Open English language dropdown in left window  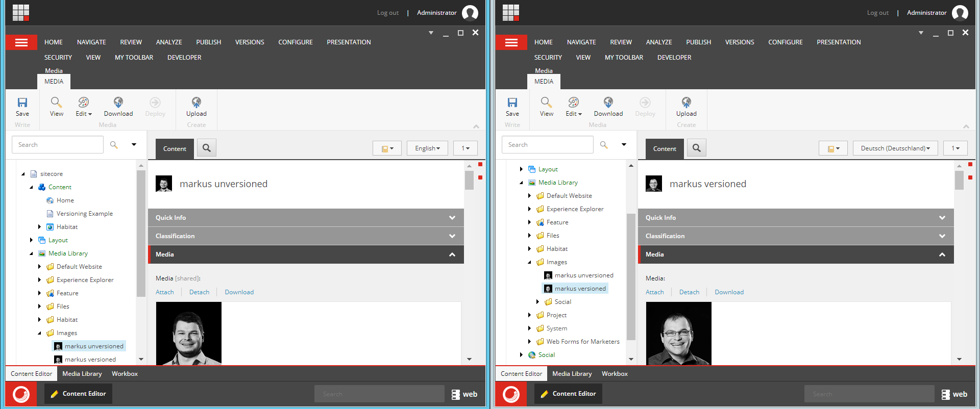[x=427, y=148]
